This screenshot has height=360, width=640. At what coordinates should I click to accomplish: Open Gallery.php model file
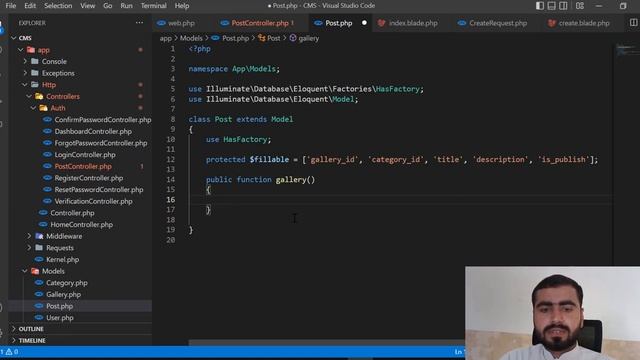click(63, 294)
